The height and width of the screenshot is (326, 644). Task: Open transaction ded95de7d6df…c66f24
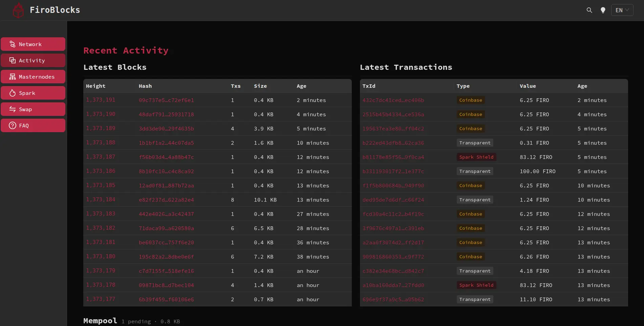point(393,200)
